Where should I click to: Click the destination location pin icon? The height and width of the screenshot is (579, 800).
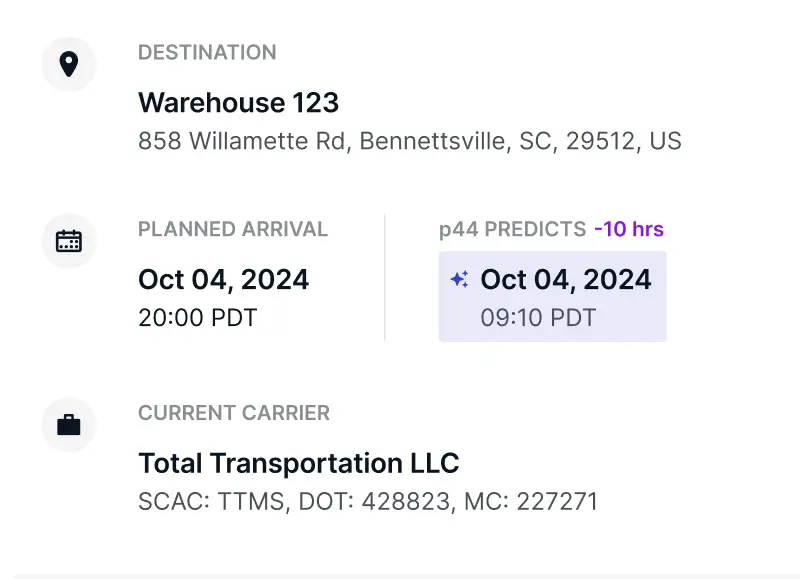pos(68,66)
